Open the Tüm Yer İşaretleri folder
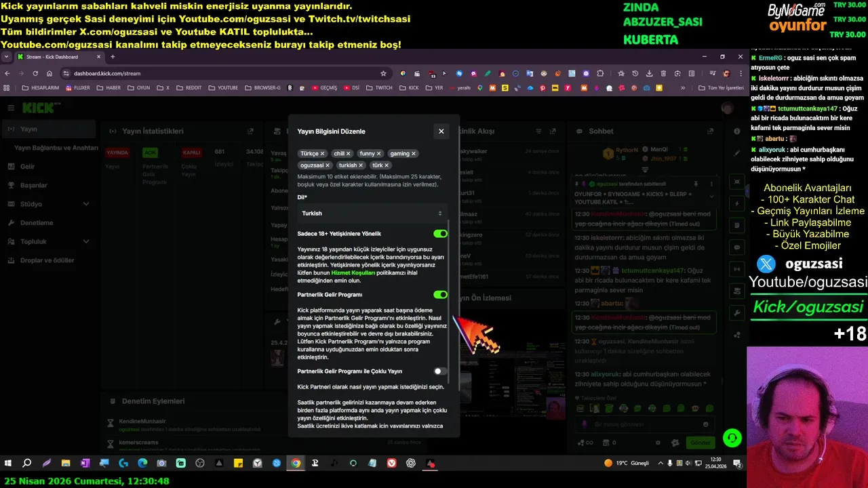 (x=721, y=87)
